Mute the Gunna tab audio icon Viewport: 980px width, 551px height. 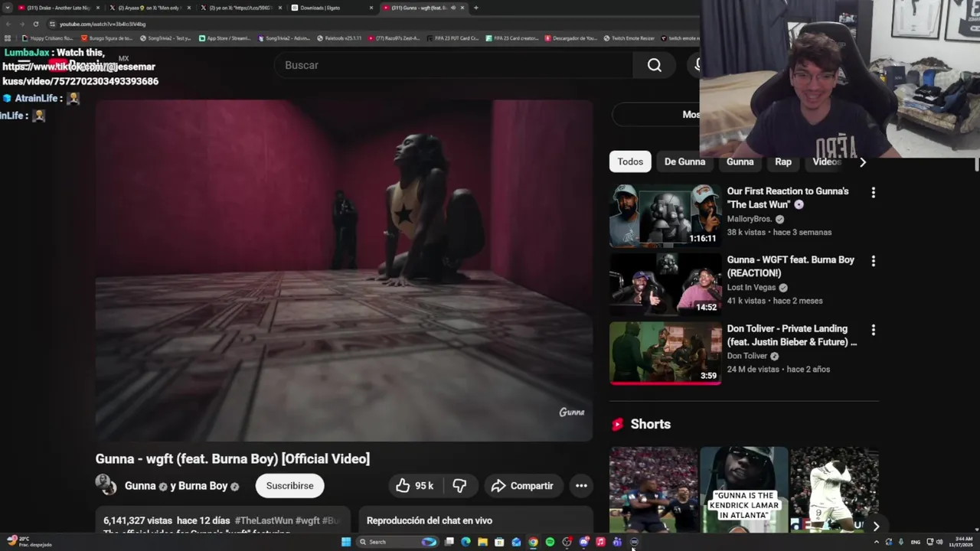[x=453, y=8]
